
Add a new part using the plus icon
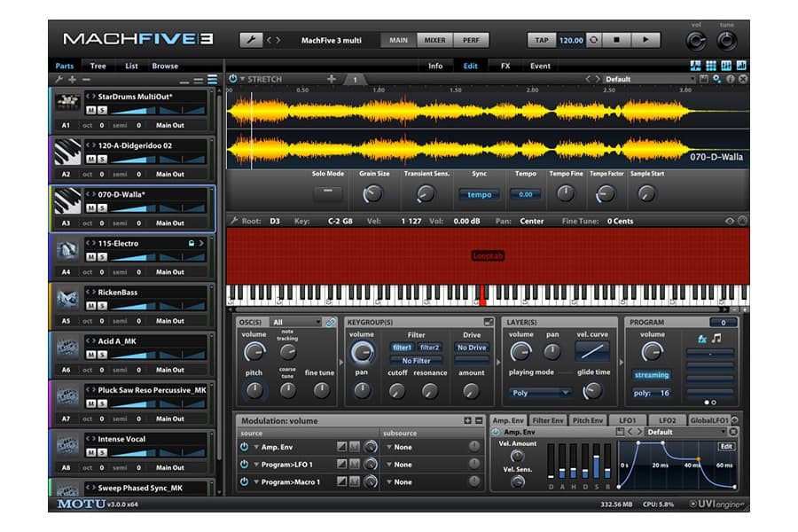pyautogui.click(x=72, y=79)
